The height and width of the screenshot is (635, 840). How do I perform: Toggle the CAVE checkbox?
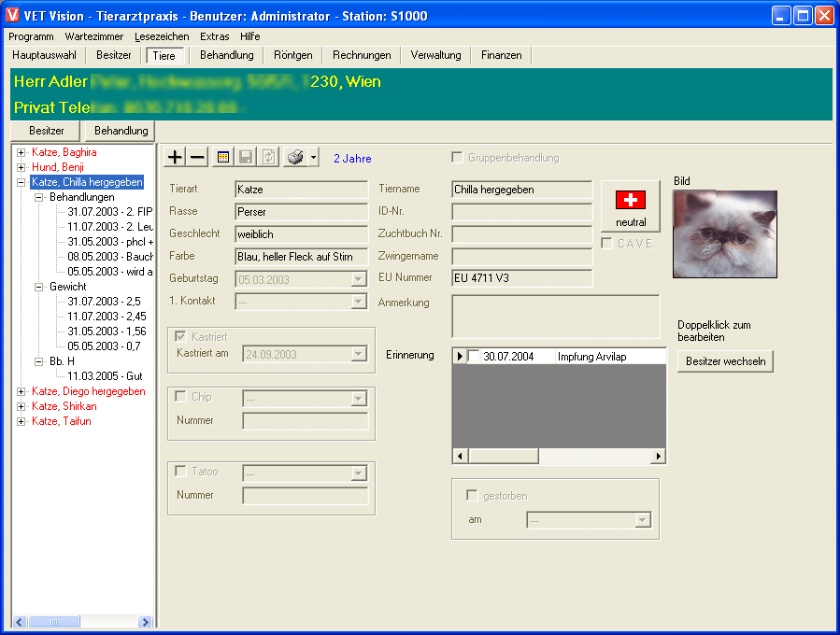[x=606, y=243]
